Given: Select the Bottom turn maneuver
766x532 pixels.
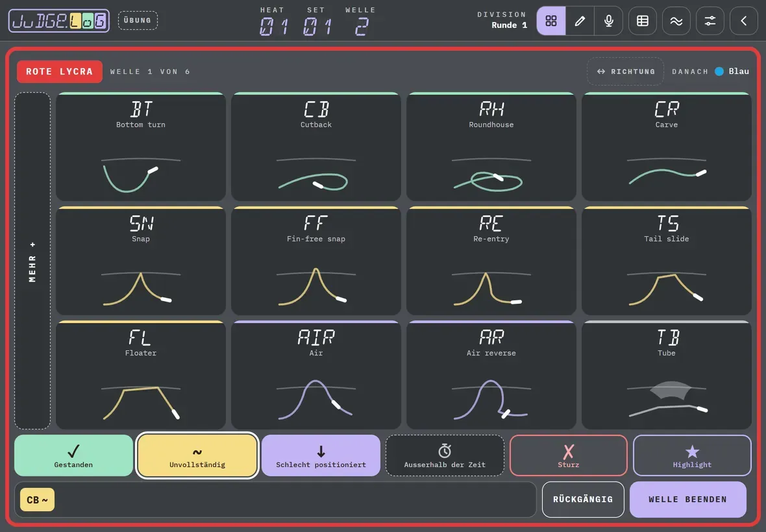Looking at the screenshot, I should click(x=141, y=147).
